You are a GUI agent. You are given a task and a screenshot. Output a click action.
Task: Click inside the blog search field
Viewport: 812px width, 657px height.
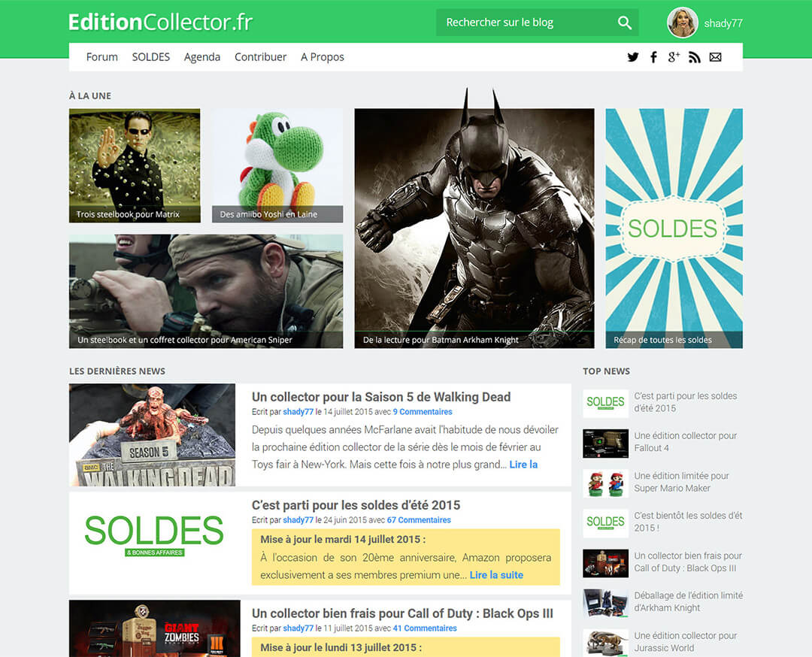526,23
